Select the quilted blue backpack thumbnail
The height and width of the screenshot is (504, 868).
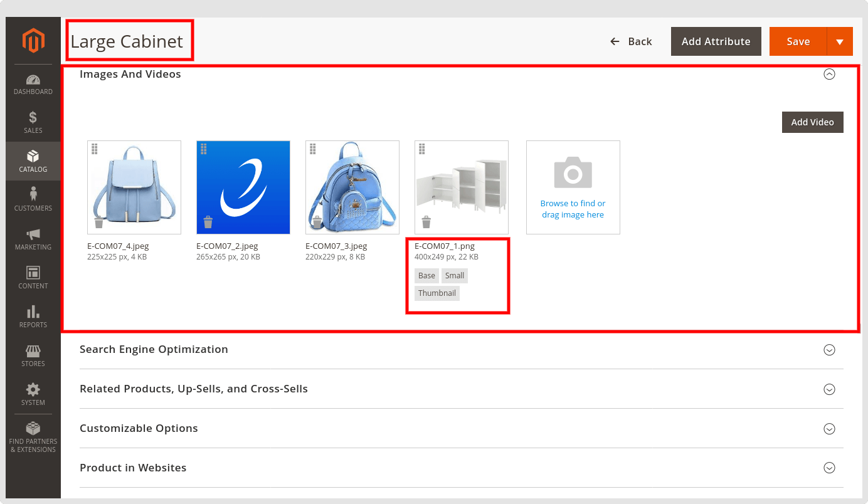(x=352, y=187)
